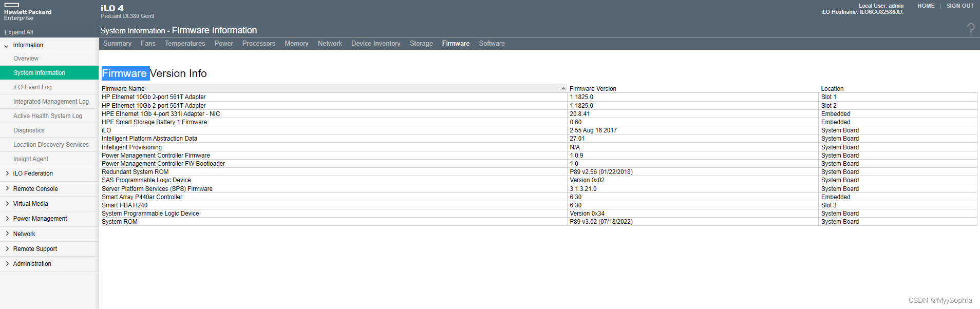Click Smart Array P440ar Controller row
Image resolution: width=980 pixels, height=309 pixels.
pos(539,197)
